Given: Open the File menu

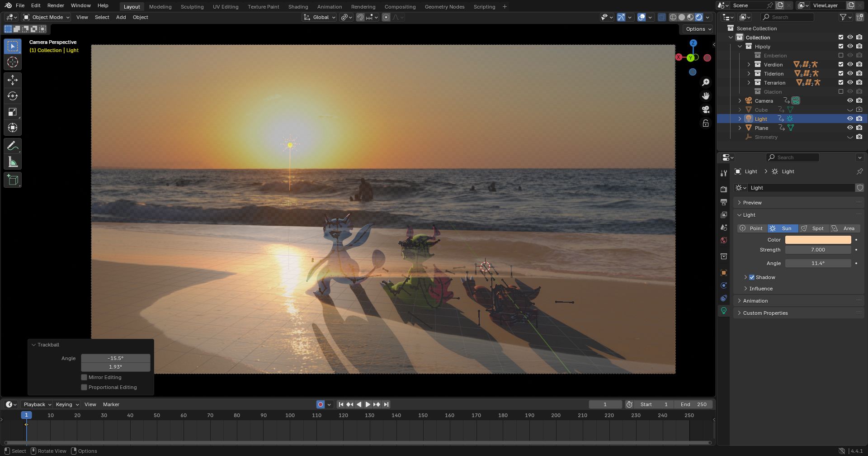Looking at the screenshot, I should click(20, 5).
